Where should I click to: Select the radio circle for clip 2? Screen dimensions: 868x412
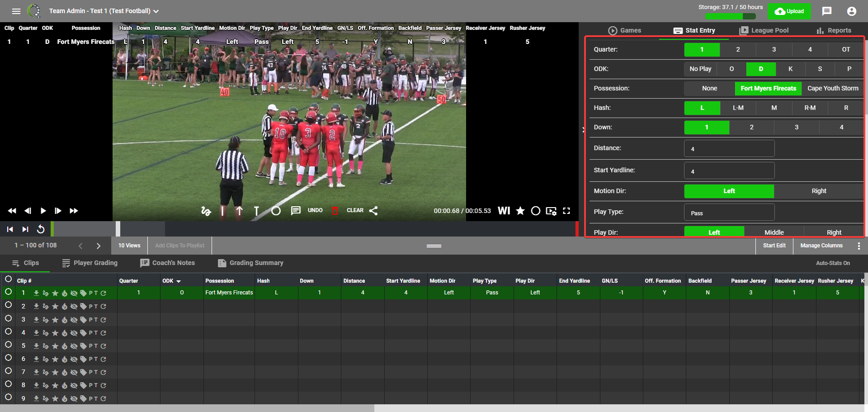click(x=8, y=305)
